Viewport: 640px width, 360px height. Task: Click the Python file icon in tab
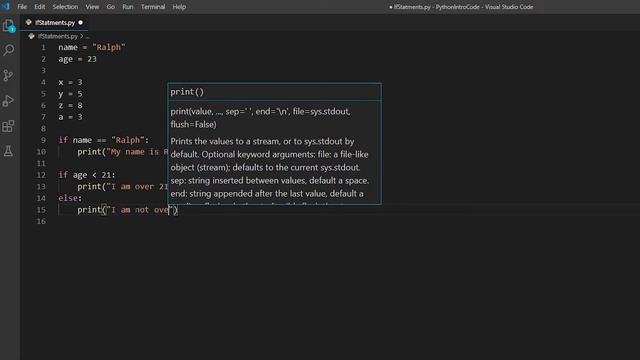[x=29, y=22]
